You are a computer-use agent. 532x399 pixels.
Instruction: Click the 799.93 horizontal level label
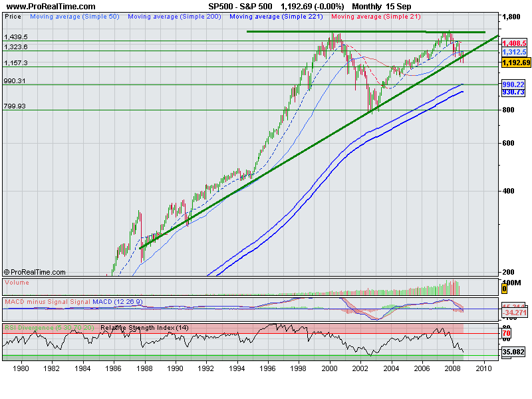click(15, 106)
